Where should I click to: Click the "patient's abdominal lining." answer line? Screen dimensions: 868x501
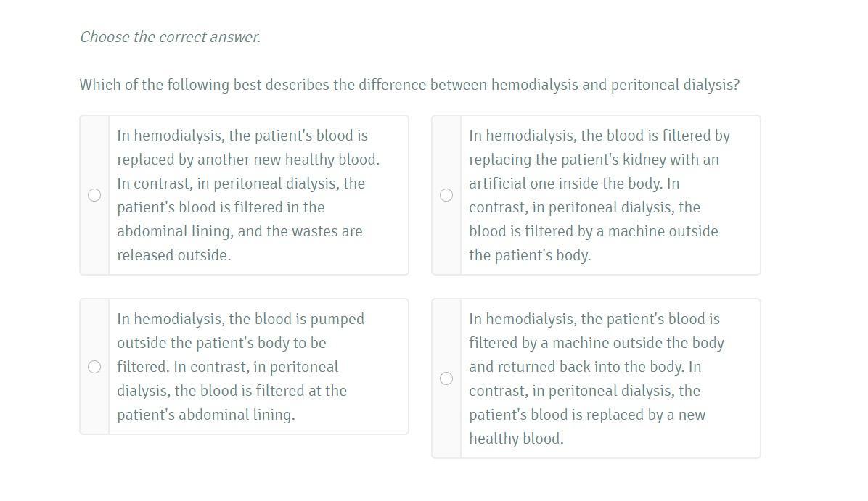pyautogui.click(x=205, y=415)
